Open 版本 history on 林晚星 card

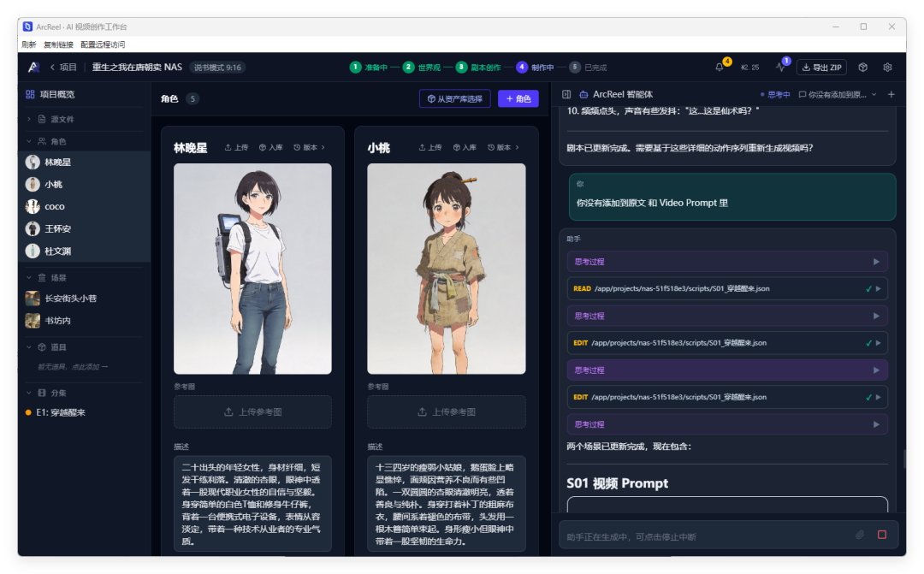tap(309, 147)
